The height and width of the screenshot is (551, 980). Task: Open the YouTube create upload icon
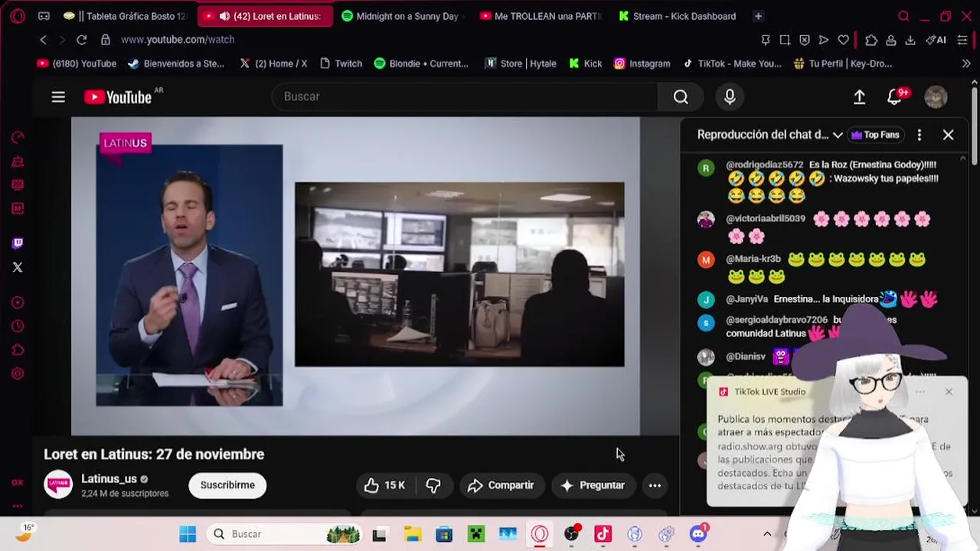pyautogui.click(x=859, y=96)
